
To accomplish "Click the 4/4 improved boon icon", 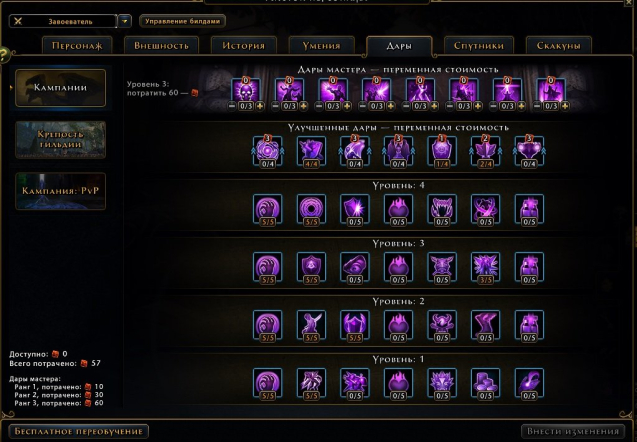I will tap(311, 151).
